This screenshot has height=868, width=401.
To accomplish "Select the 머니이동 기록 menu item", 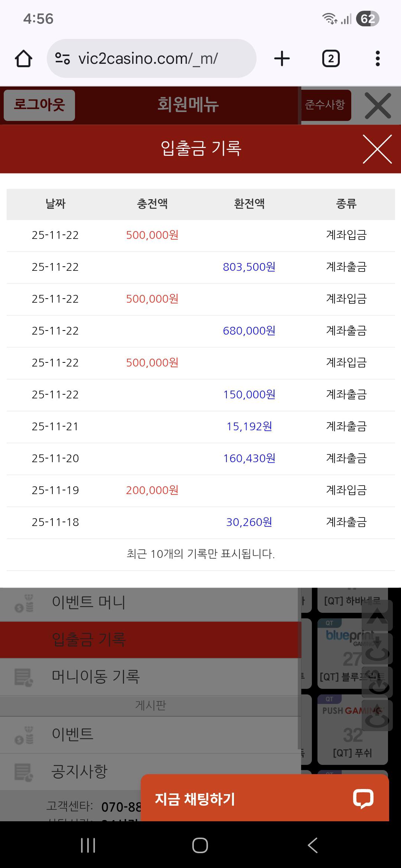I will [96, 676].
